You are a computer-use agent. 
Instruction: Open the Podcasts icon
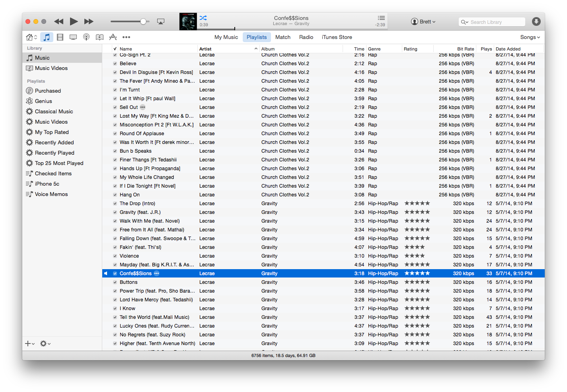click(x=86, y=37)
